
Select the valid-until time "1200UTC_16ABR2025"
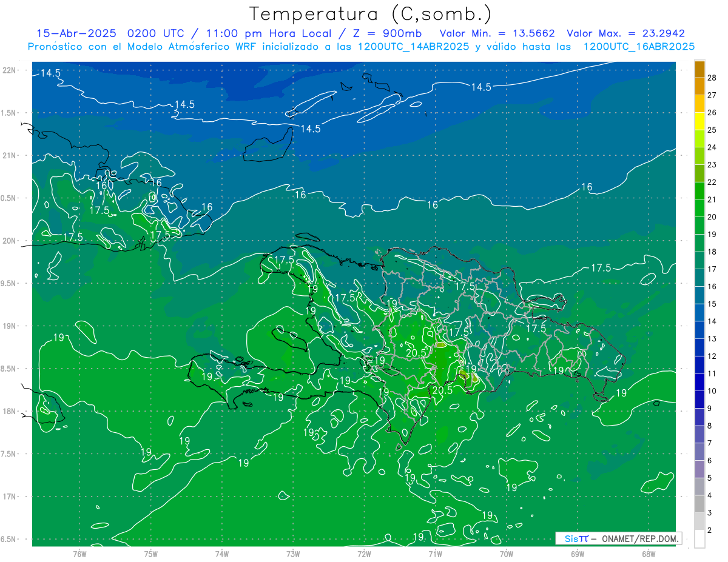(639, 47)
